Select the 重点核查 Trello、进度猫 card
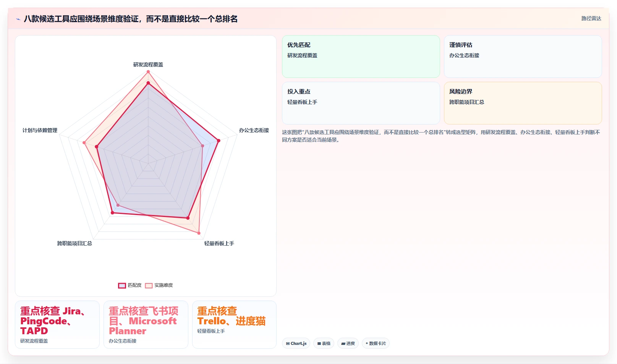 [x=235, y=325]
